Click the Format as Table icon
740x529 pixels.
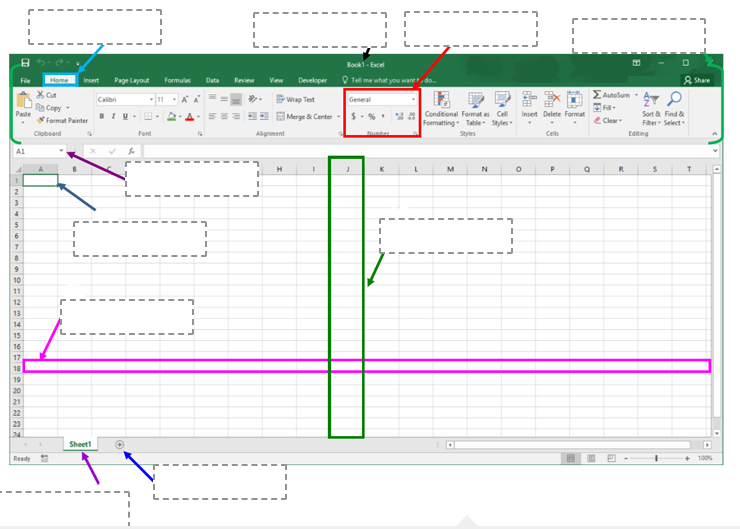pos(476,100)
